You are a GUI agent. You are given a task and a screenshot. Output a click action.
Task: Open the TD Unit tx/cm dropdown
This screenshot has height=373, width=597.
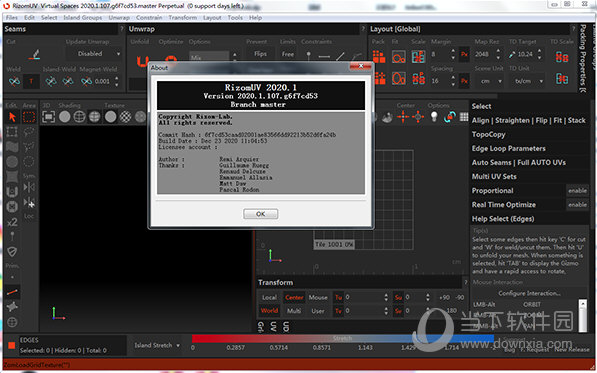tap(527, 81)
